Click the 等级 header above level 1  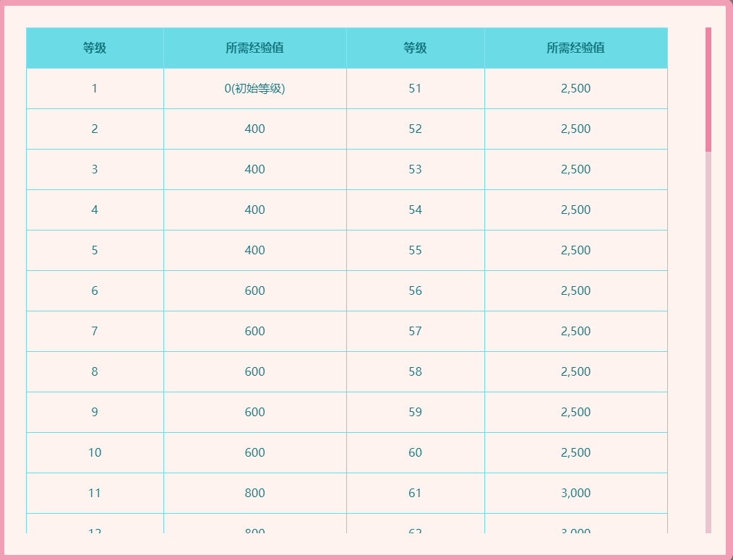(x=95, y=48)
